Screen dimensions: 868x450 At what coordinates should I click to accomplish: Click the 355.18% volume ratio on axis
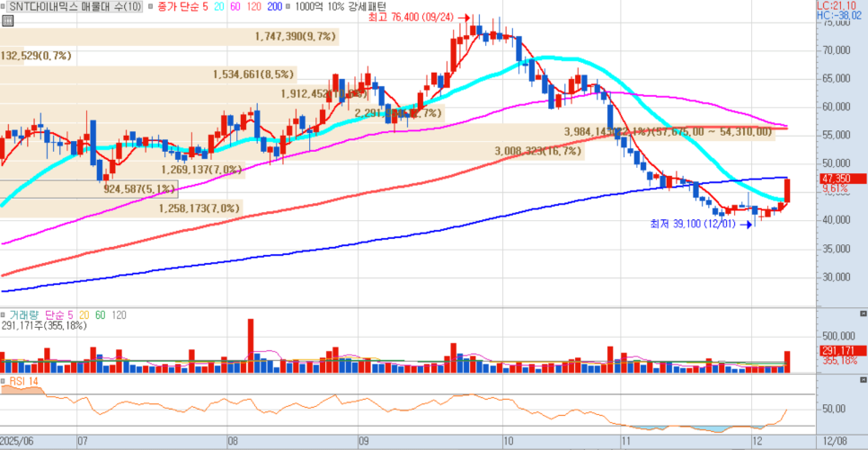coord(840,360)
